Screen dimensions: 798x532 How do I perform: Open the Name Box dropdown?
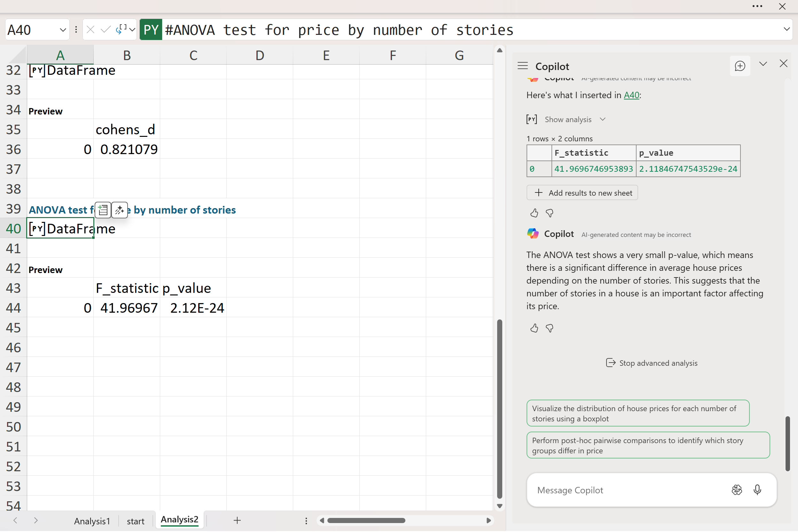[62, 30]
